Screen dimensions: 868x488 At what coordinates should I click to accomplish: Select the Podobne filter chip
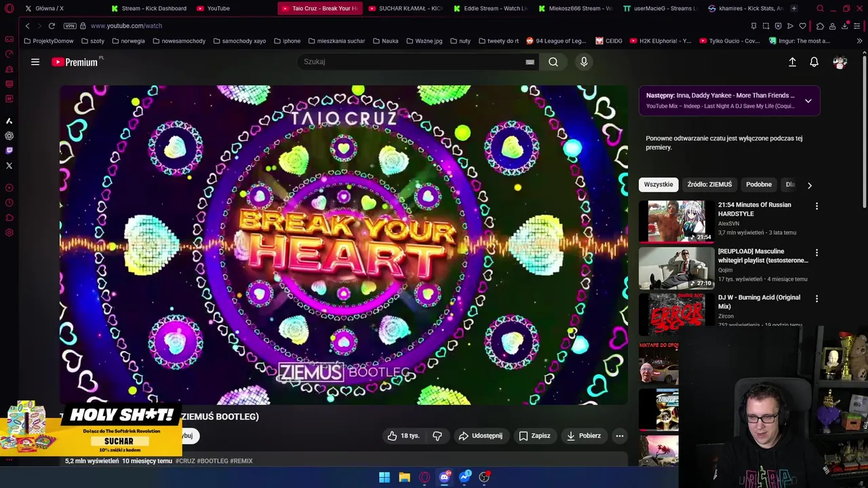tap(759, 184)
